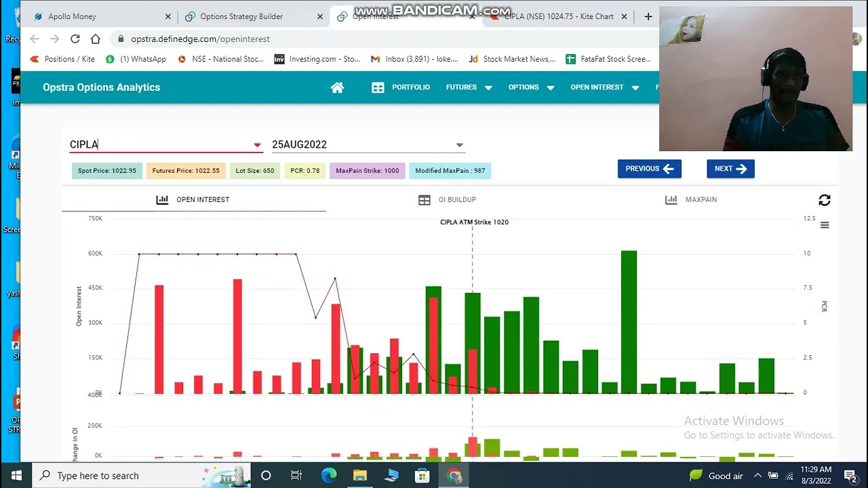Open Task View on the taskbar

(296, 475)
